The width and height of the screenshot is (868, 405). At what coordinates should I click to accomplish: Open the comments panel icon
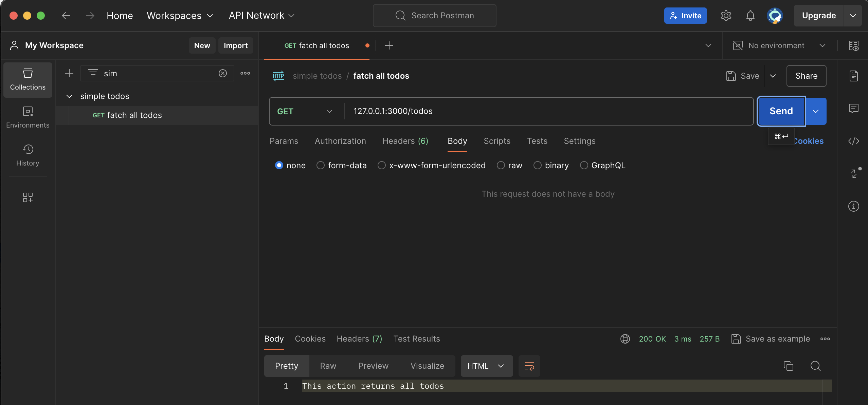(x=854, y=108)
